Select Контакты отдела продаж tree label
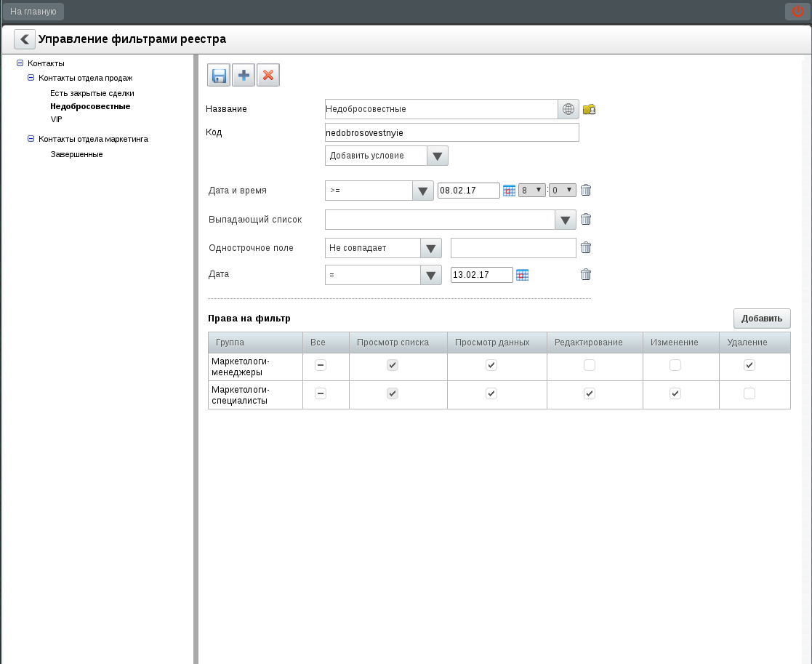Image resolution: width=812 pixels, height=664 pixels. [86, 78]
